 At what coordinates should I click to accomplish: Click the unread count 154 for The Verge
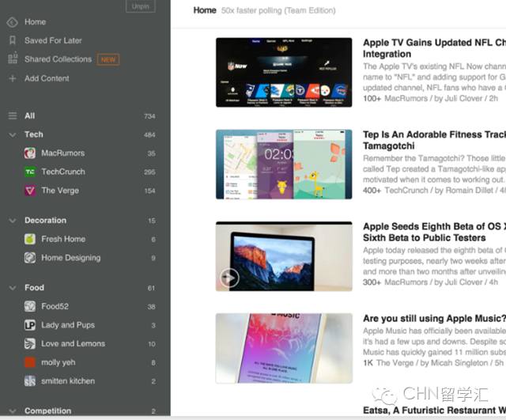[149, 191]
